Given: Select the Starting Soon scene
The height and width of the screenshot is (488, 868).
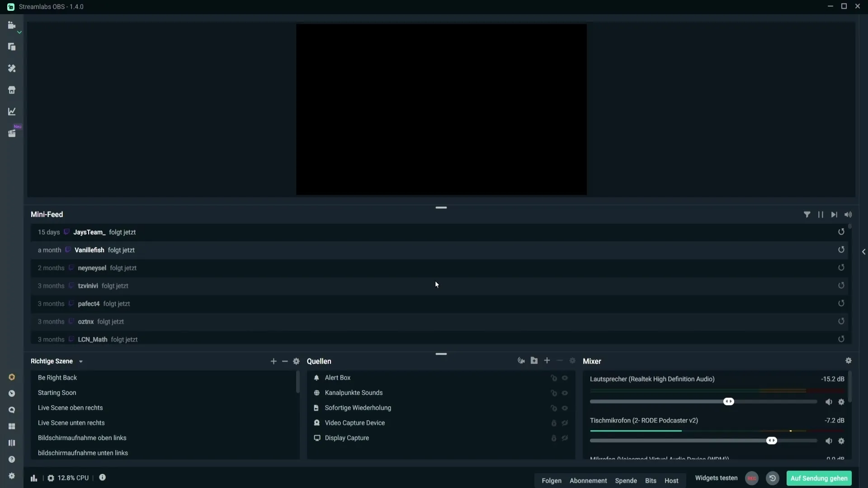Looking at the screenshot, I should [57, 393].
